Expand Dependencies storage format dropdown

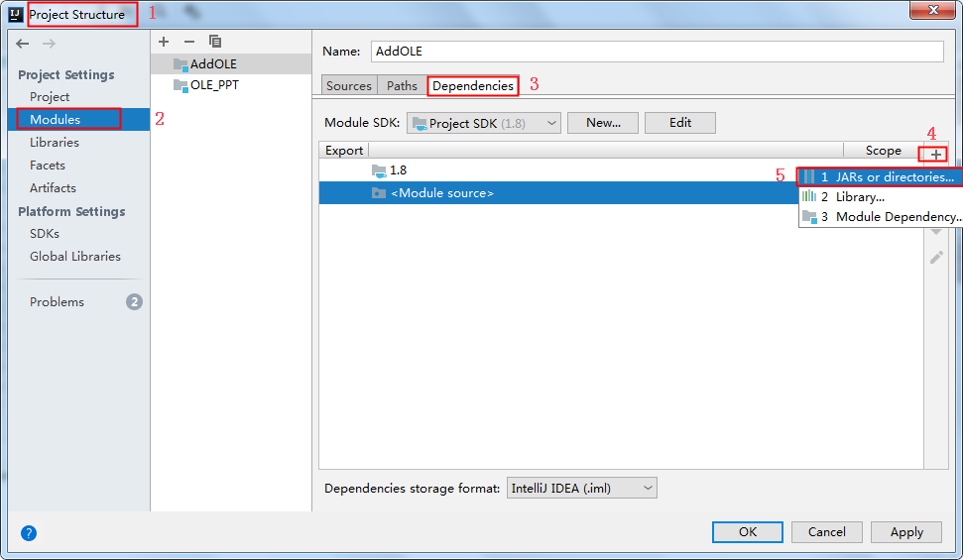tap(581, 489)
